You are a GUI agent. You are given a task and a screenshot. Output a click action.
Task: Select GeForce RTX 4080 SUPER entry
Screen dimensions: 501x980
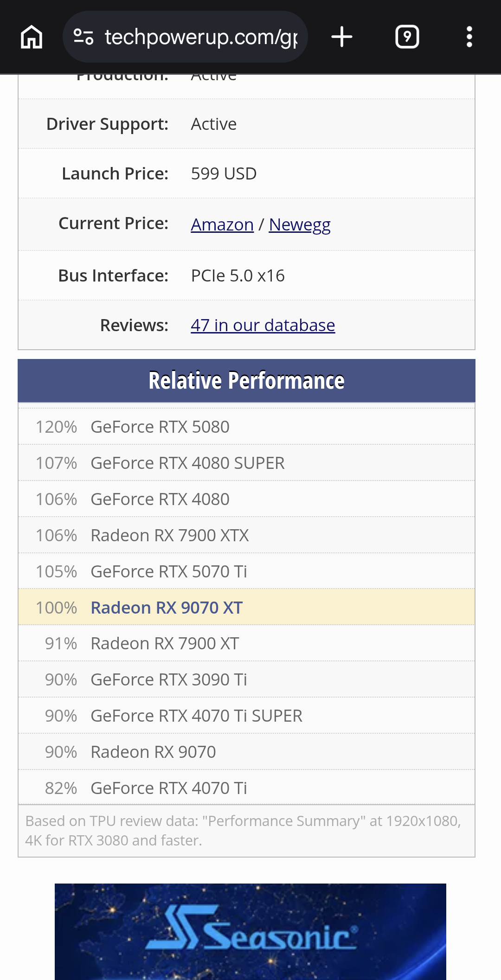[x=246, y=463]
